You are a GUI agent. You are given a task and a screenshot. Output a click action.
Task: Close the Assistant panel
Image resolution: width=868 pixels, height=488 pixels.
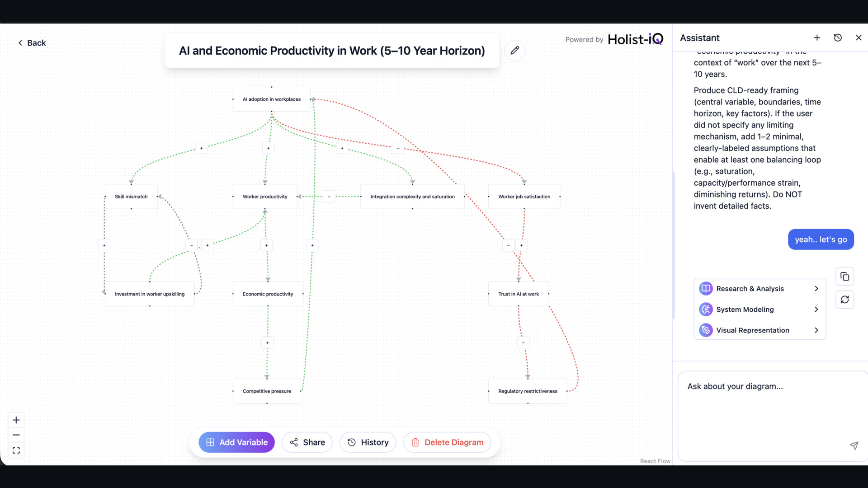click(859, 38)
